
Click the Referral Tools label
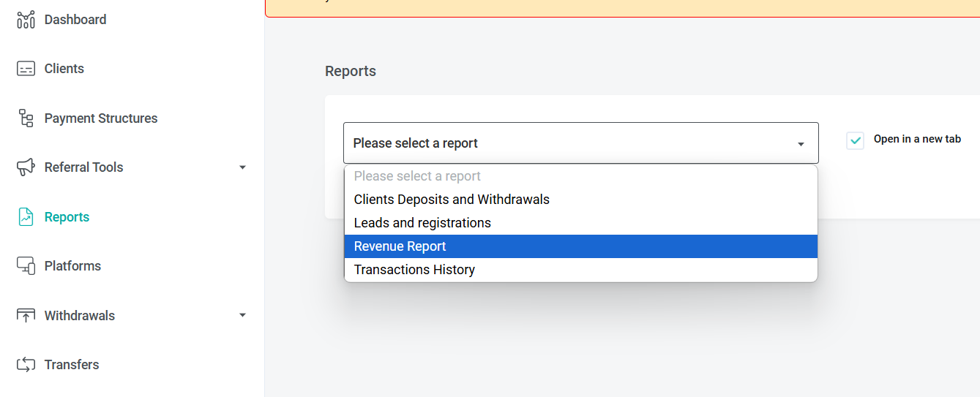[x=83, y=167]
